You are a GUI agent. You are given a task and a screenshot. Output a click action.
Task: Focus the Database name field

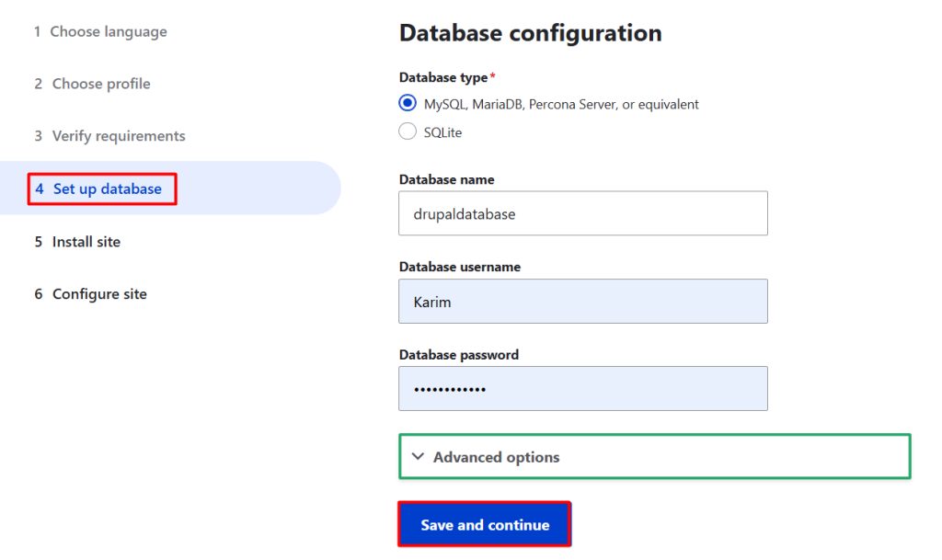pos(582,213)
